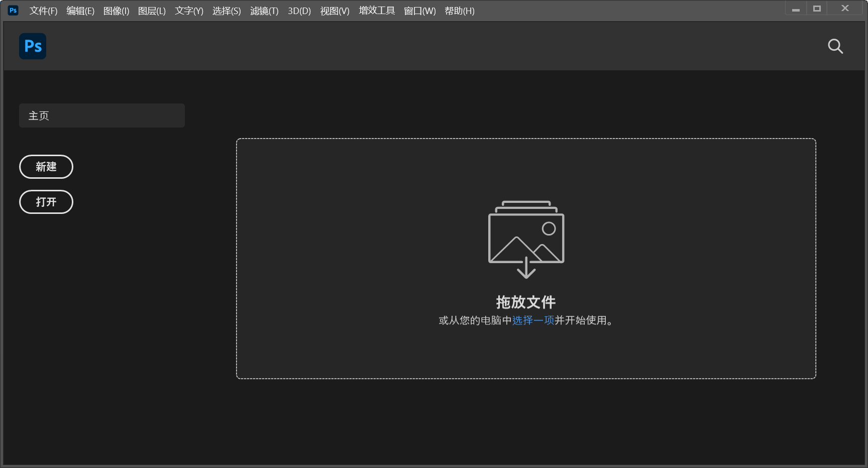The image size is (868, 468).
Task: Maximize the Photoshop window
Action: point(817,9)
